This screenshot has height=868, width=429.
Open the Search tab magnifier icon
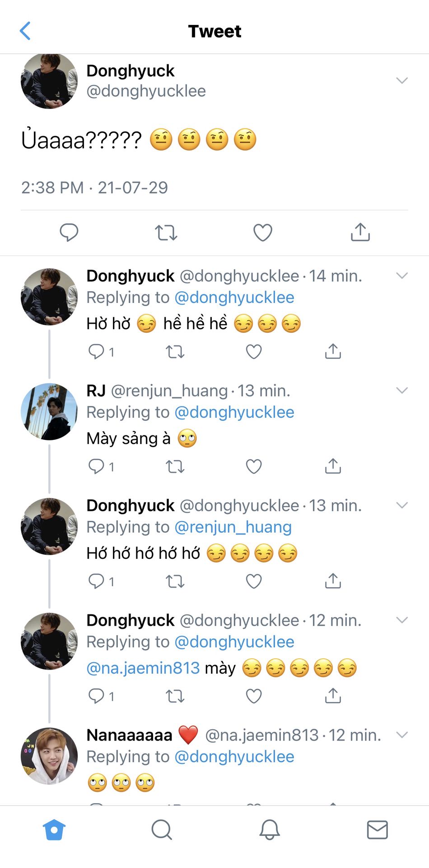(161, 830)
